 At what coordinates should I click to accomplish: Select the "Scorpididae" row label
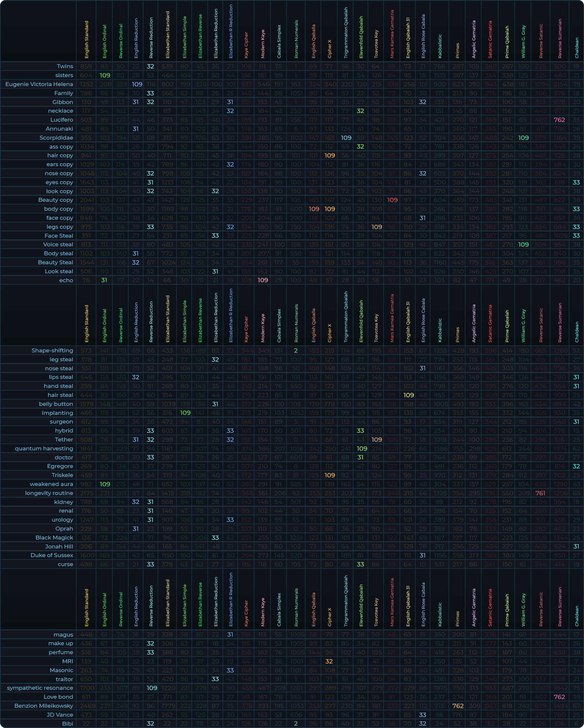coord(56,138)
